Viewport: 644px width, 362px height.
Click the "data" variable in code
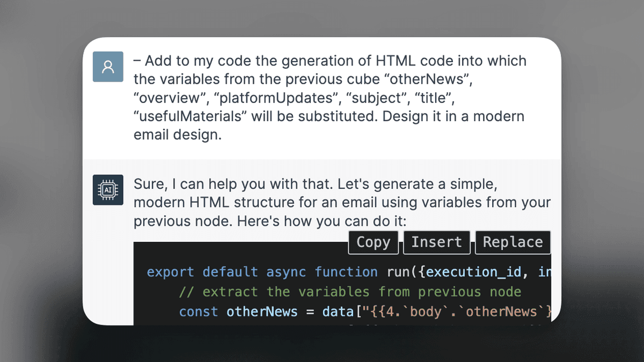338,312
